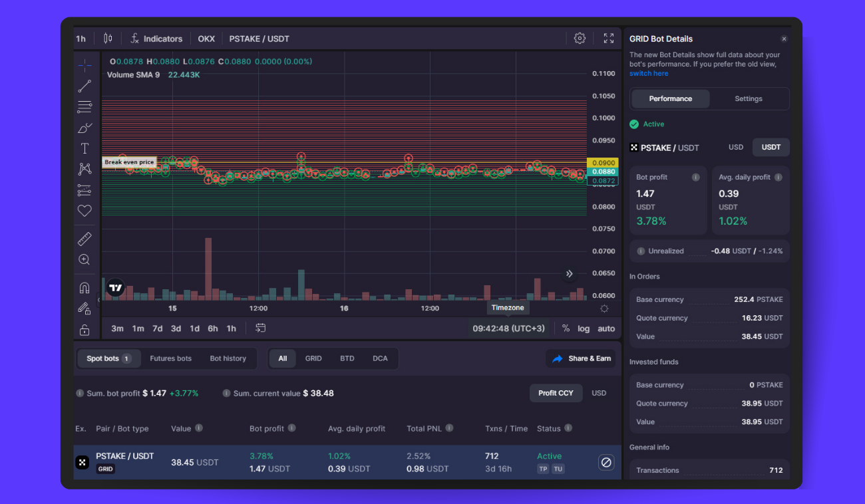Toggle log scale mode
This screenshot has height=504, width=865.
(x=584, y=328)
